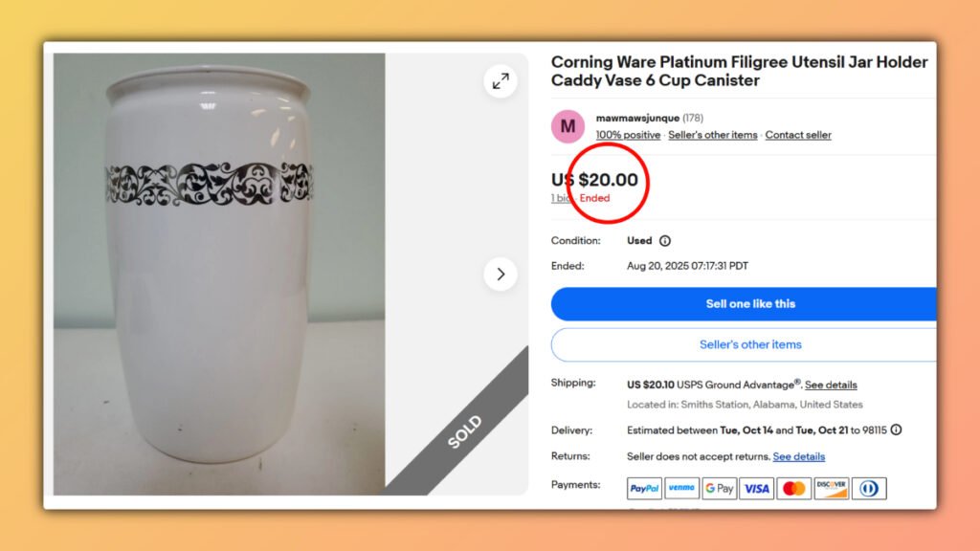Open returns See details link
Viewport: 980px width, 551px height.
(798, 456)
